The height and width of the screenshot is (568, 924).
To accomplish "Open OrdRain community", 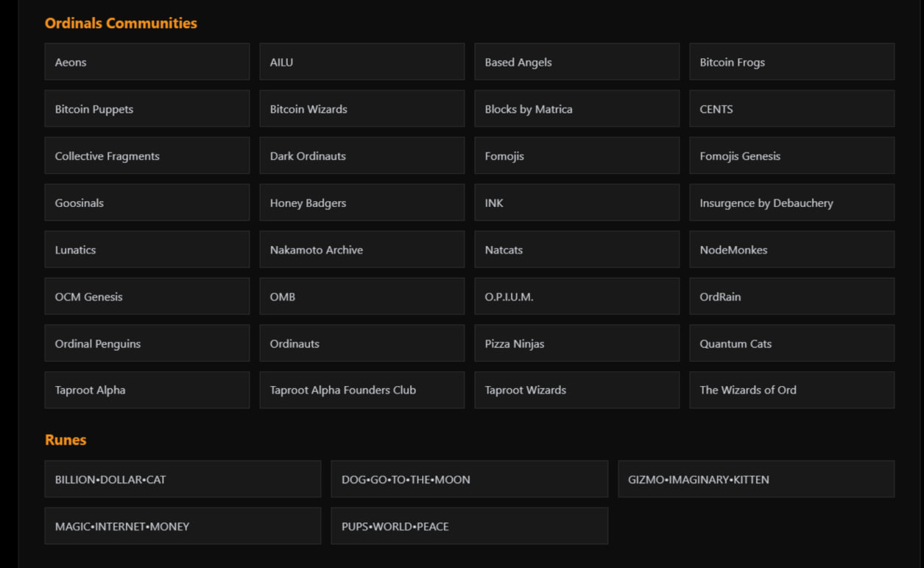I will [x=792, y=296].
